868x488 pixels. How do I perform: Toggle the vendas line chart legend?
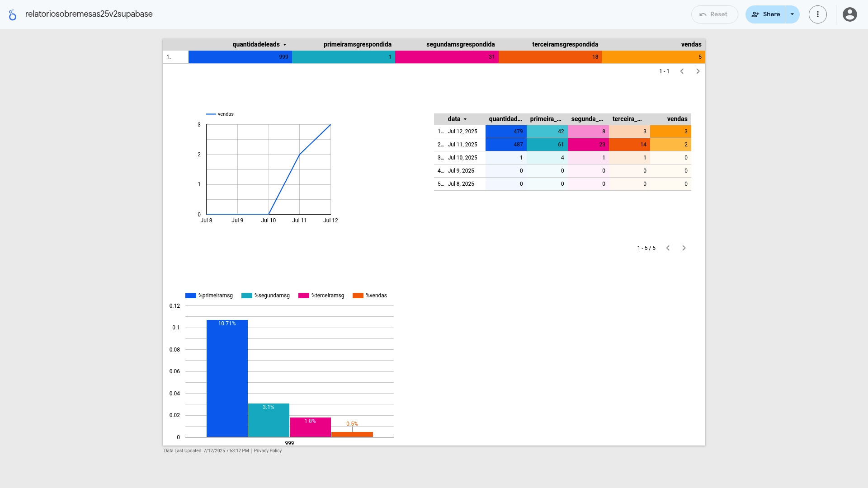coord(225,114)
